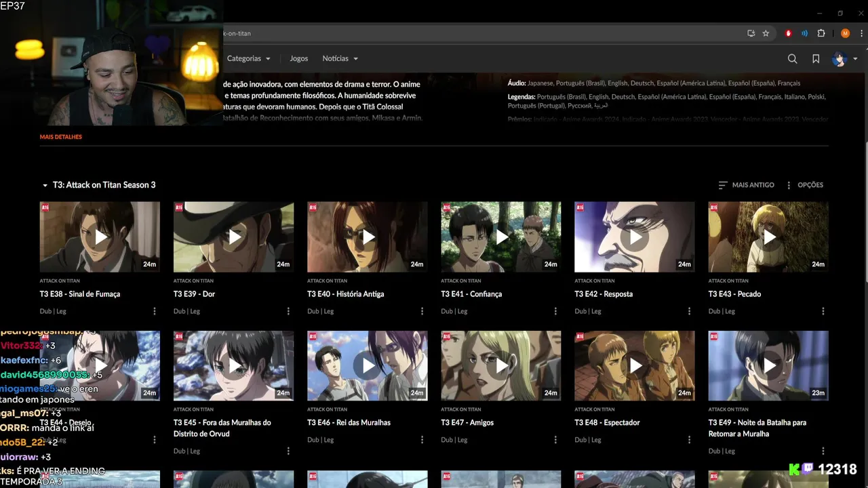
Task: Open the Opções menu
Action: click(804, 185)
